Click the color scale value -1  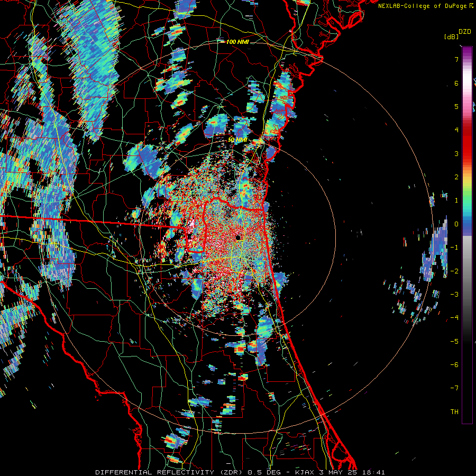[x=454, y=248]
